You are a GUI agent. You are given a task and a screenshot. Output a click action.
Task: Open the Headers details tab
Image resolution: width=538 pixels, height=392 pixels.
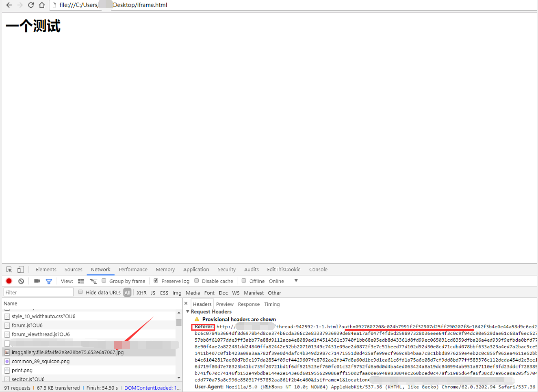pos(202,304)
